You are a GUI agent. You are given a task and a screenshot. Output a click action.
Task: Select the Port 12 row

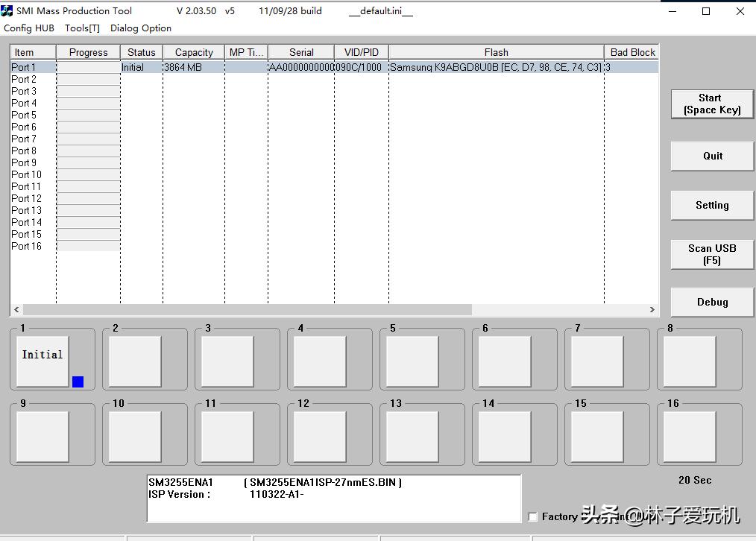click(x=334, y=198)
